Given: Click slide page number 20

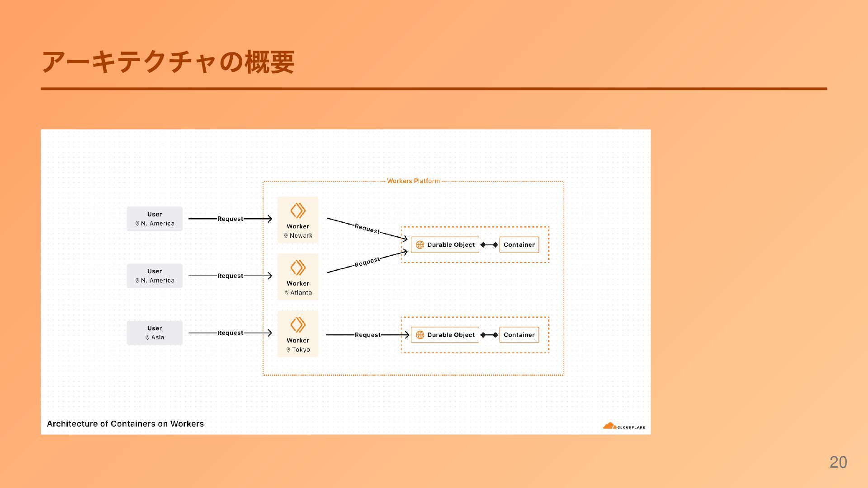Looking at the screenshot, I should click(x=838, y=462).
